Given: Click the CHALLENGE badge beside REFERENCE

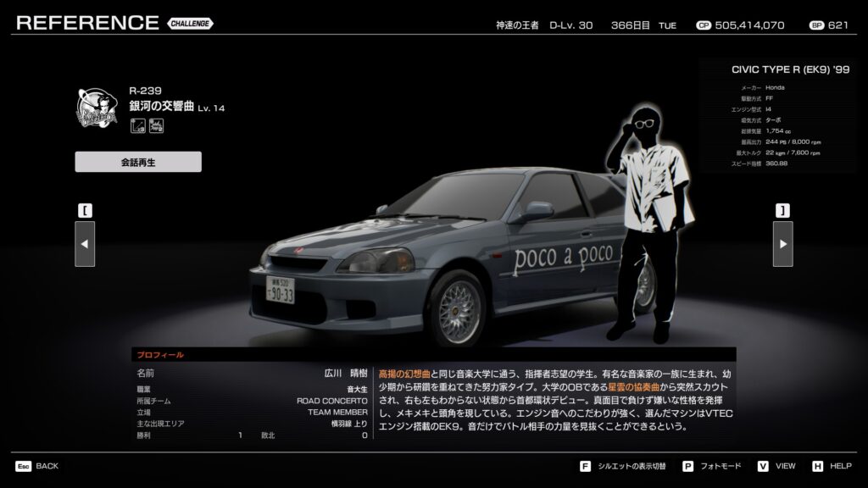Looking at the screenshot, I should 190,23.
